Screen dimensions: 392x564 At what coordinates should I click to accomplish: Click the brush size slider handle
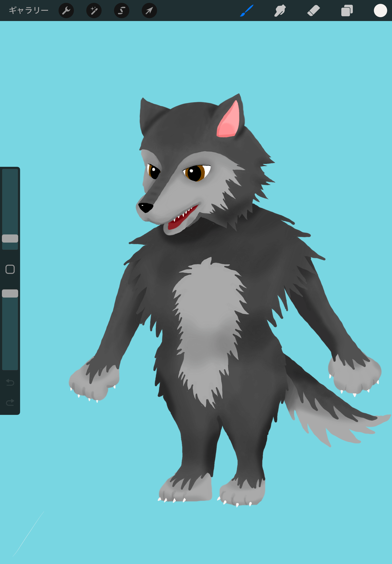pos(10,239)
